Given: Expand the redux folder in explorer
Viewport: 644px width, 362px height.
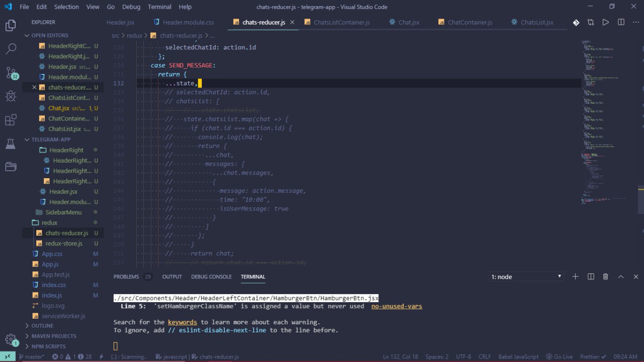Looking at the screenshot, I should pyautogui.click(x=49, y=223).
